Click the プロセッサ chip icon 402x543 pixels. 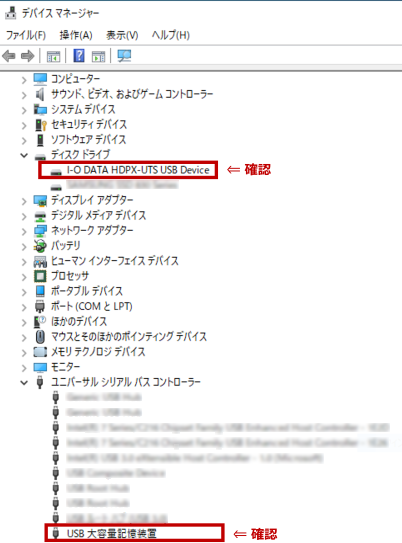click(x=40, y=276)
